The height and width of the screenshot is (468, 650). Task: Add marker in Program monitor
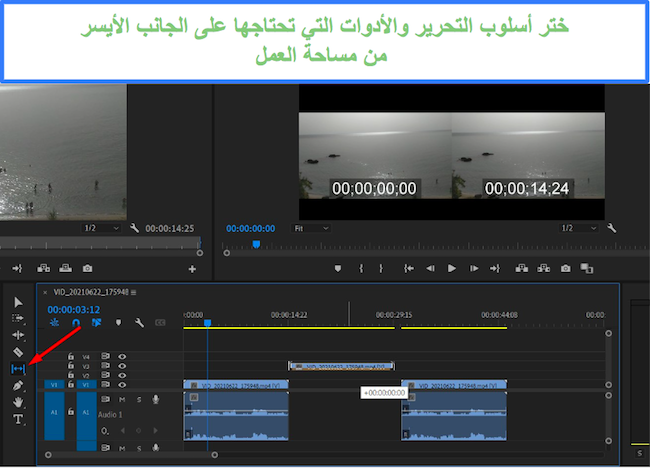coord(338,269)
